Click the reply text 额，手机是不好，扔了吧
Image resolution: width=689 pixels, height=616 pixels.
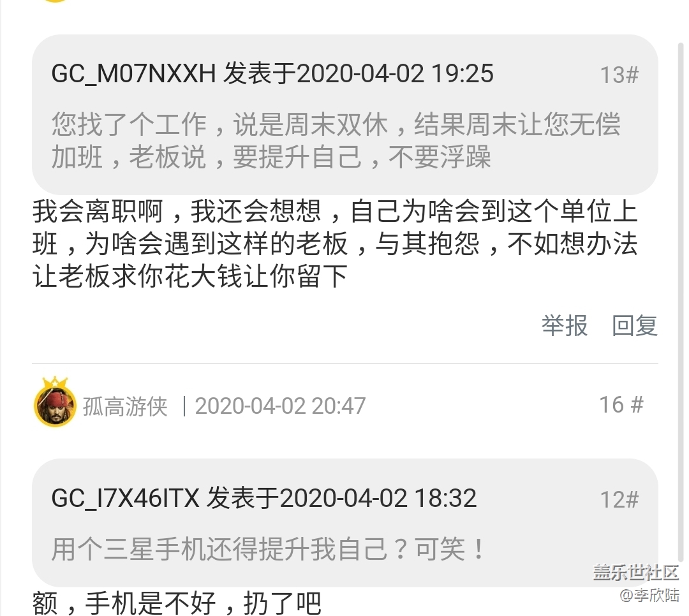[x=177, y=603]
